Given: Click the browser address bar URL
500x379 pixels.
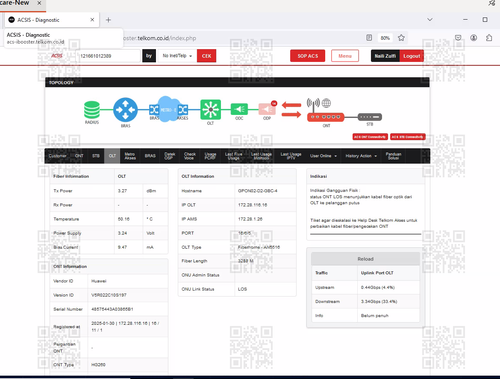Looking at the screenshot, I should pos(159,38).
